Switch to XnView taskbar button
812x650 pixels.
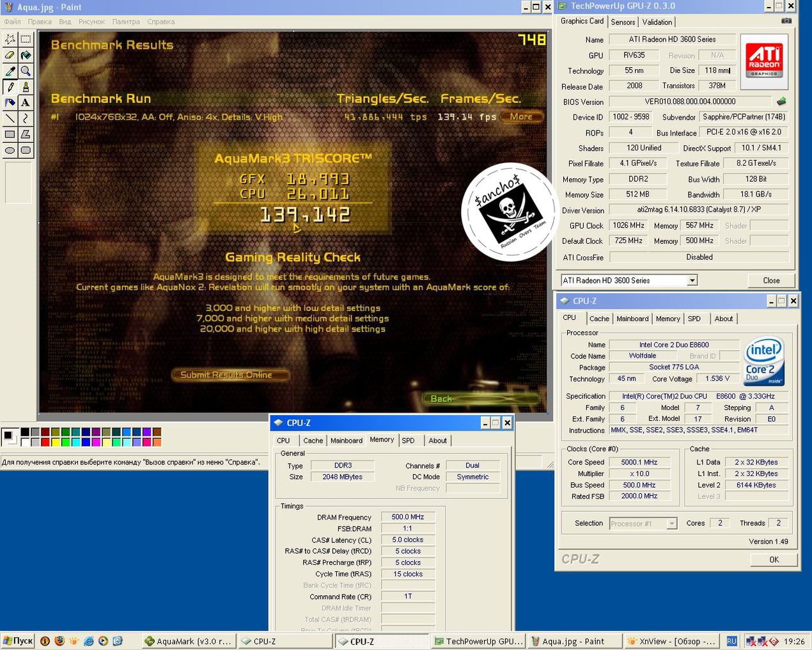(x=671, y=641)
